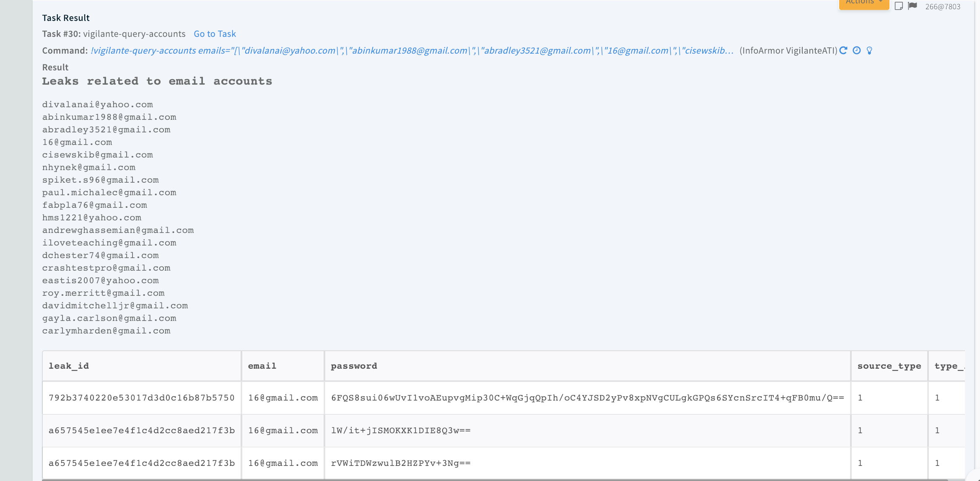Viewport: 980px width, 481px height.
Task: Click carlymharden@gmail.com in the email list
Action: [106, 331]
